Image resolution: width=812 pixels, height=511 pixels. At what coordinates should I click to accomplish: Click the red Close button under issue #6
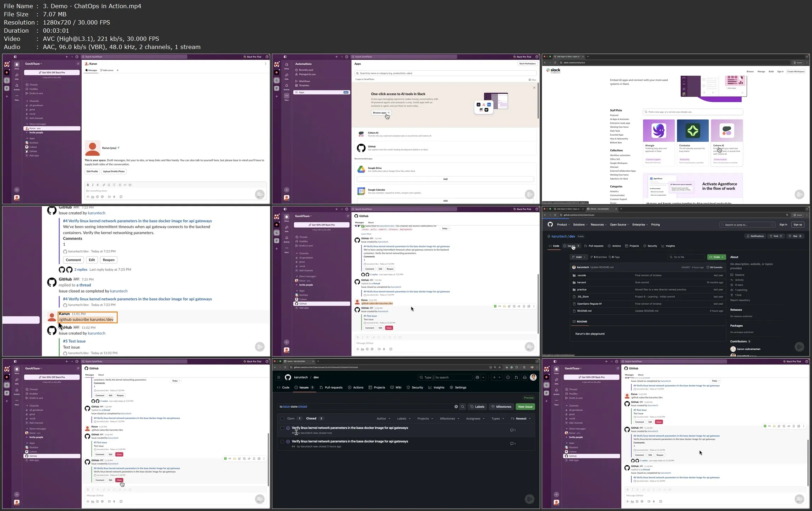click(x=119, y=480)
